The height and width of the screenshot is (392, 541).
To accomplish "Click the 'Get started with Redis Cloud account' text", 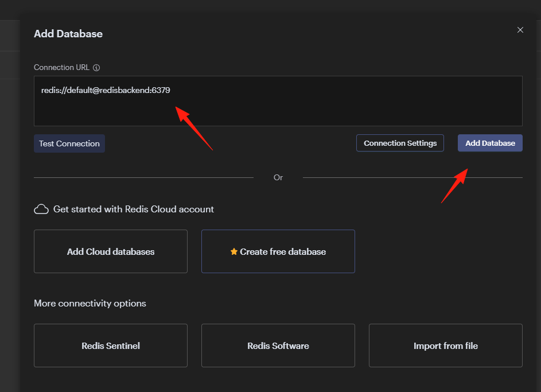I will click(134, 209).
